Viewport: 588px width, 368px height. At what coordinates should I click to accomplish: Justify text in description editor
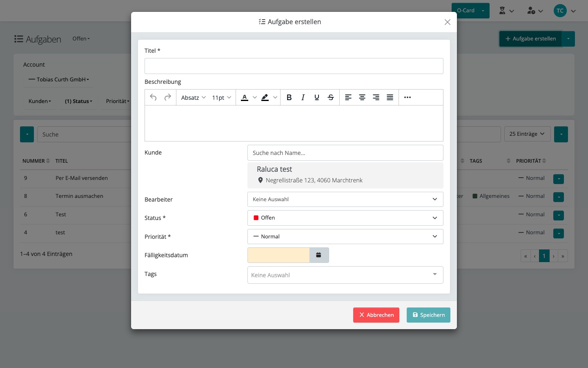tap(390, 97)
